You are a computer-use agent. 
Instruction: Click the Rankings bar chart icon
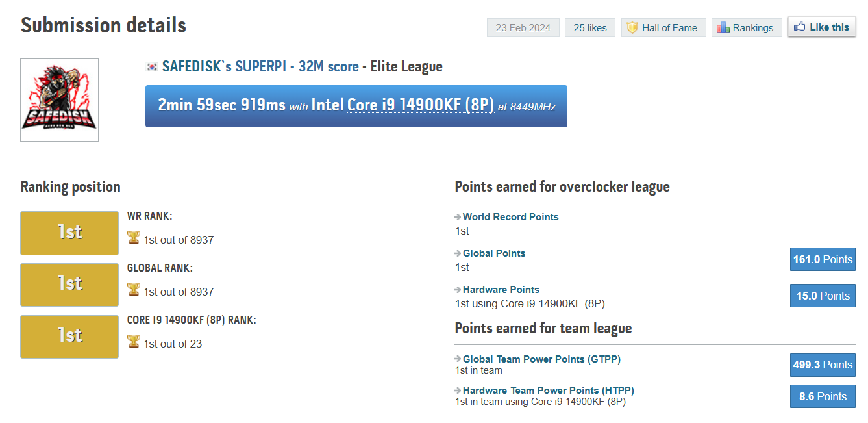click(723, 28)
